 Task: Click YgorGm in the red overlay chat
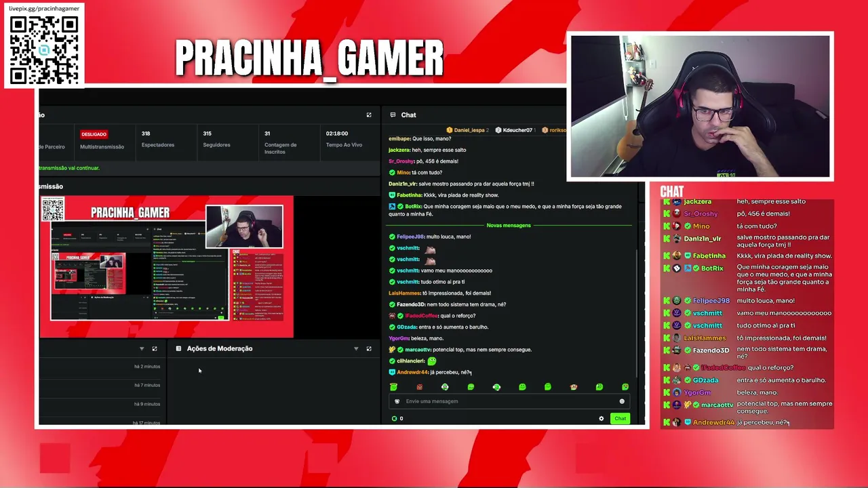point(697,393)
